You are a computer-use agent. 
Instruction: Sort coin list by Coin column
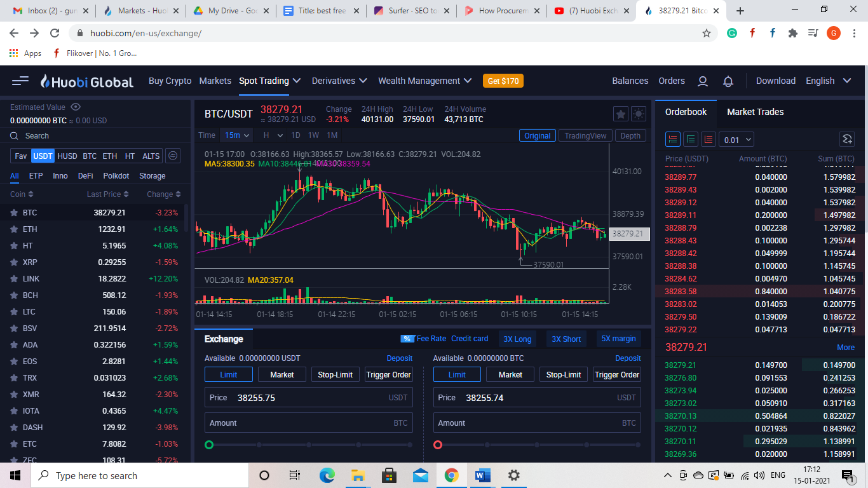(x=22, y=194)
